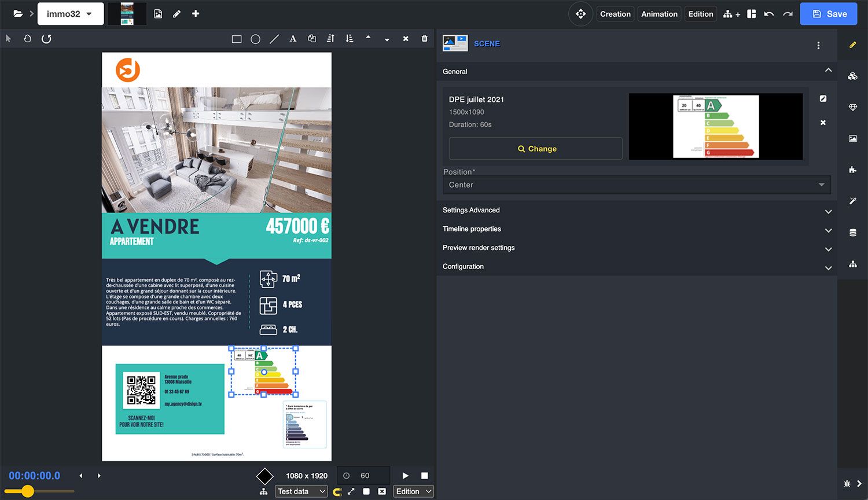Switch to the Animation tab

tap(659, 14)
